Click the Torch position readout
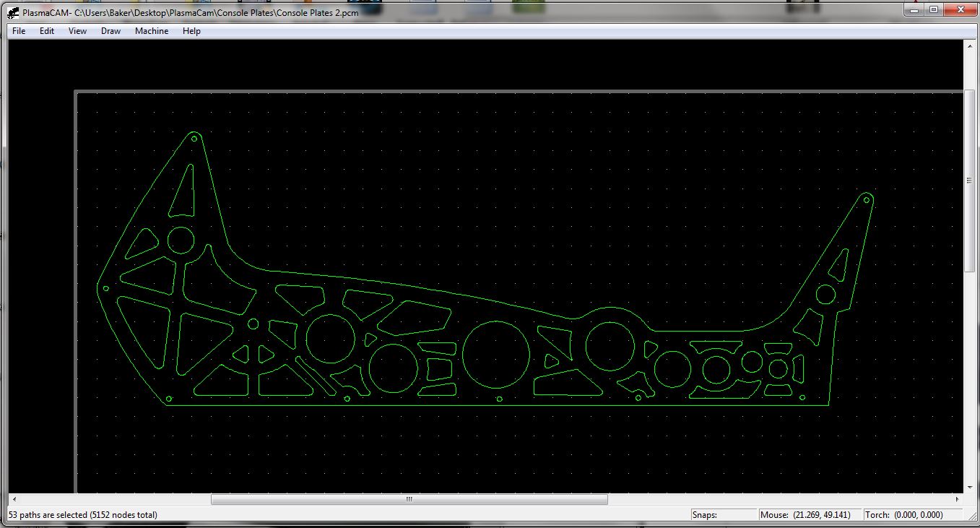Image resolution: width=980 pixels, height=528 pixels. coord(913,515)
